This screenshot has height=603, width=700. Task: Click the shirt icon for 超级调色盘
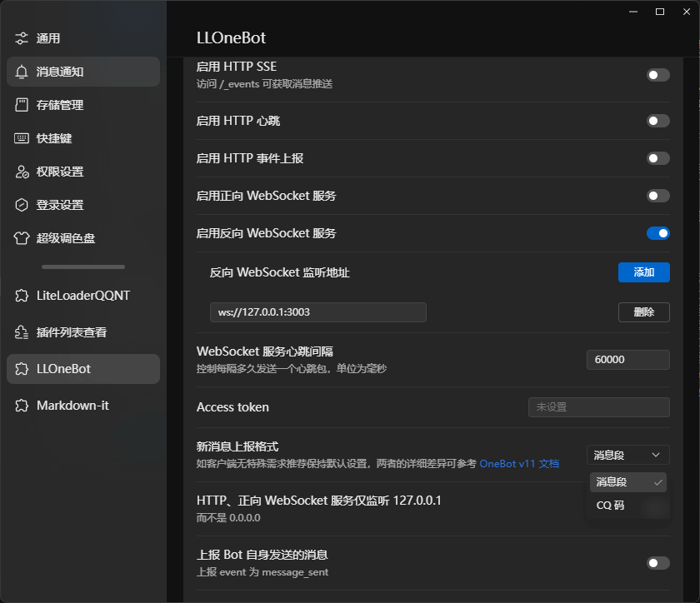point(22,238)
